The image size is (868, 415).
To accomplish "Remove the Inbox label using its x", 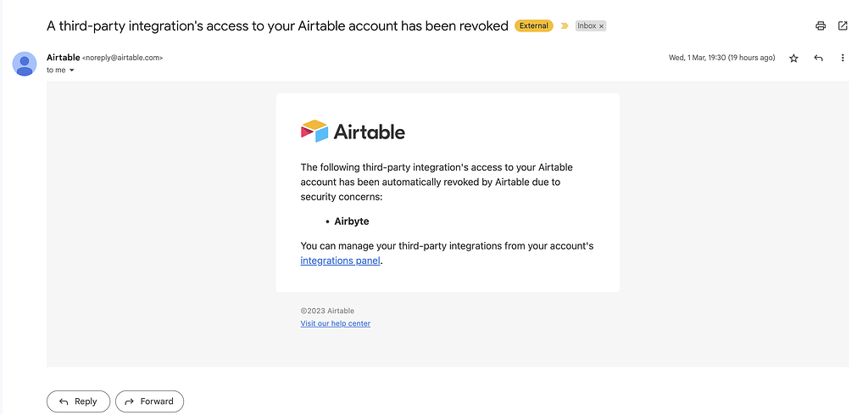I will pos(602,26).
